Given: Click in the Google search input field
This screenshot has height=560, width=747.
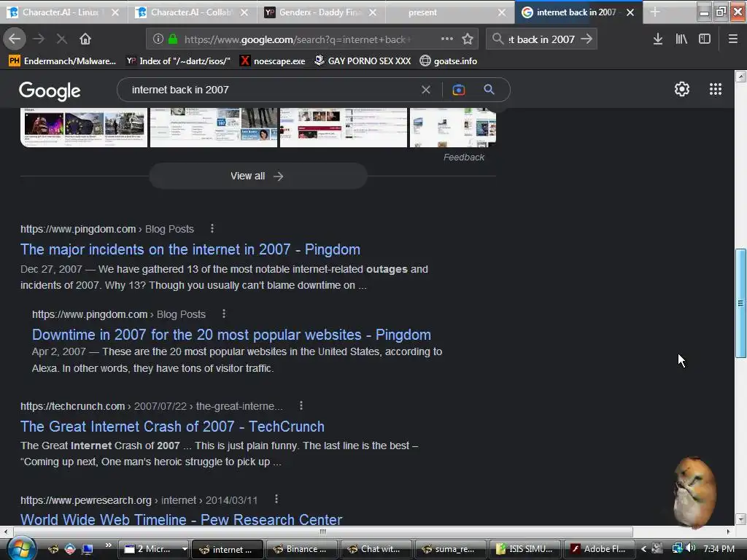Looking at the screenshot, I should click(271, 90).
